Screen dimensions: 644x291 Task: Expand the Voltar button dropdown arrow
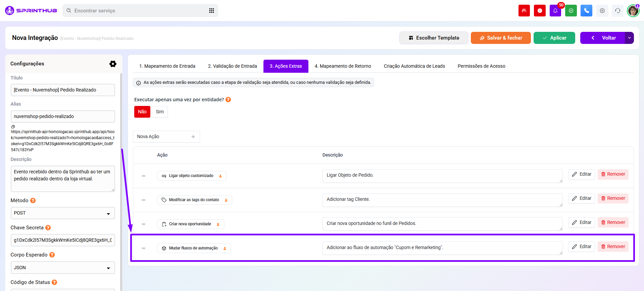[629, 38]
